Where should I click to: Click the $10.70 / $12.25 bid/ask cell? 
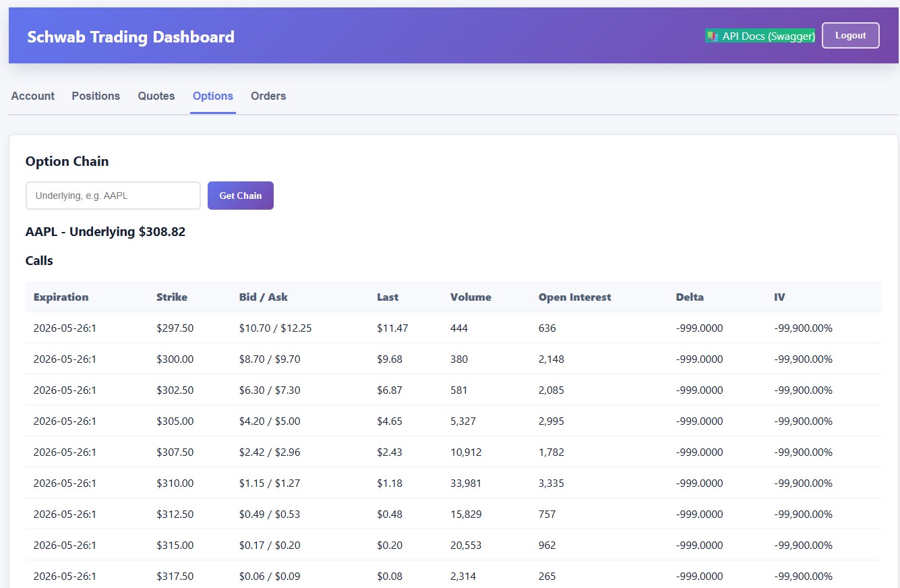coord(276,328)
